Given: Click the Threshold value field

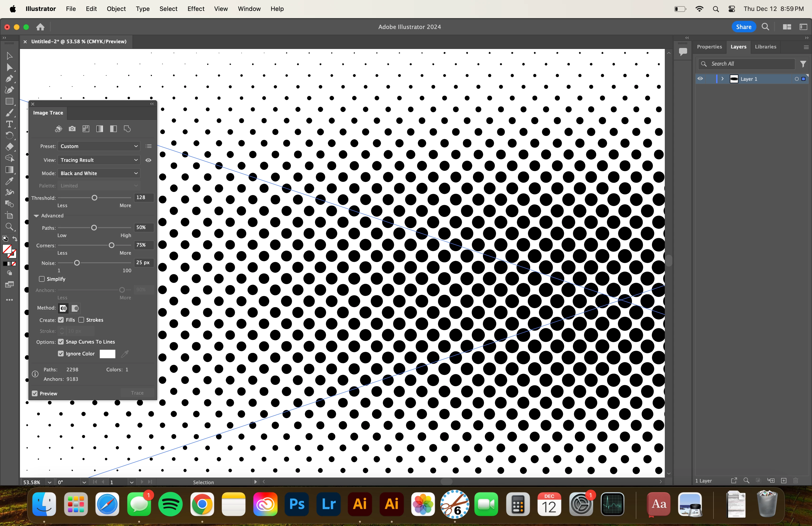Looking at the screenshot, I should click(x=144, y=197).
